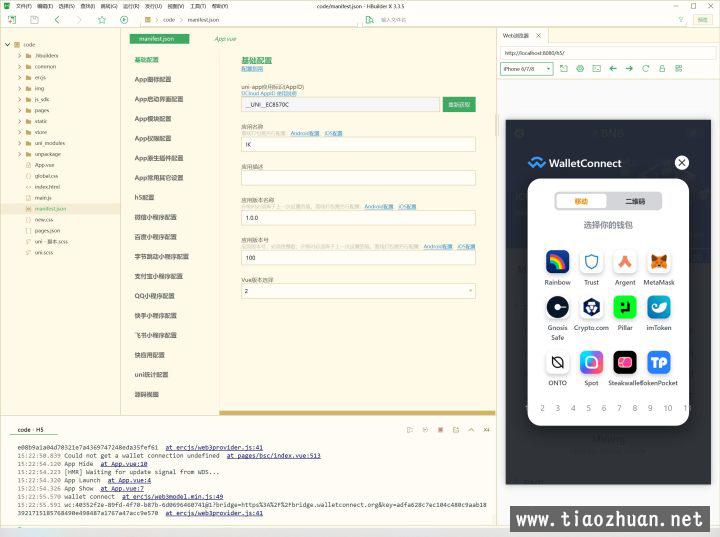Image resolution: width=720 pixels, height=537 pixels.
Task: Expand the pages folder
Action: point(20,110)
